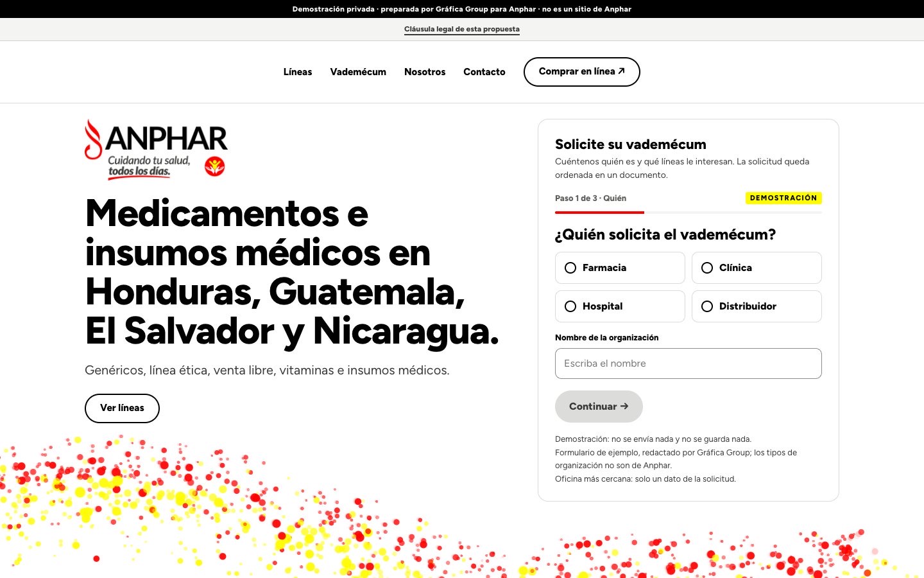Screen dimensions: 924x578
Task: Open the Cláusula legal de esta propuesta link
Action: (x=462, y=30)
